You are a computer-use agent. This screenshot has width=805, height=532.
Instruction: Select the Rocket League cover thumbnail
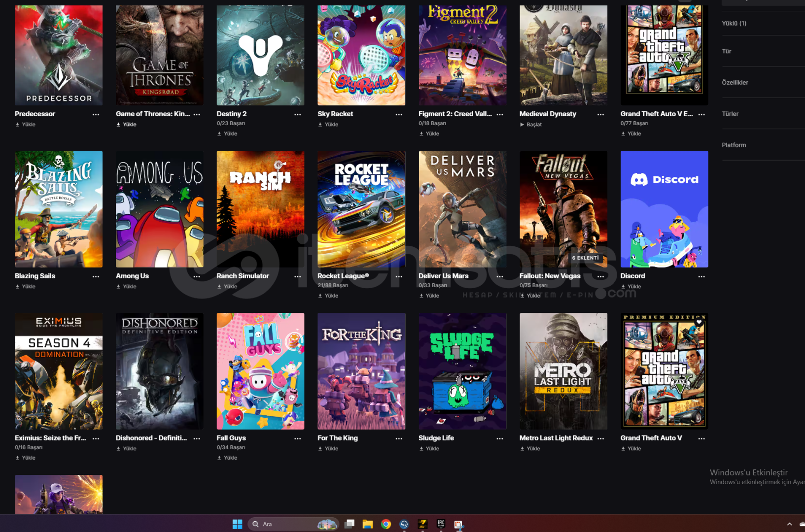pos(361,209)
